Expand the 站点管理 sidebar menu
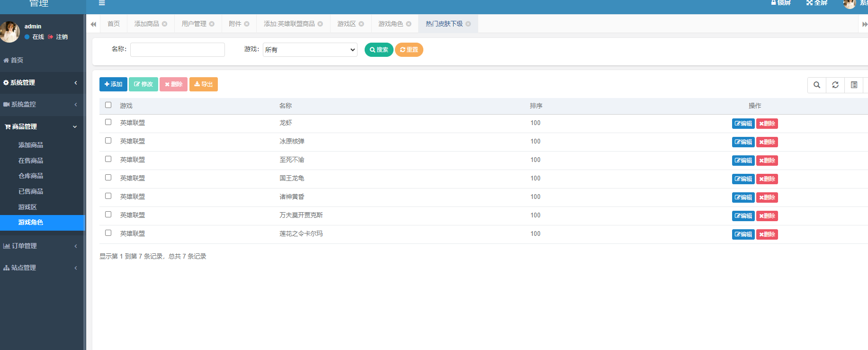868x350 pixels. coord(42,268)
